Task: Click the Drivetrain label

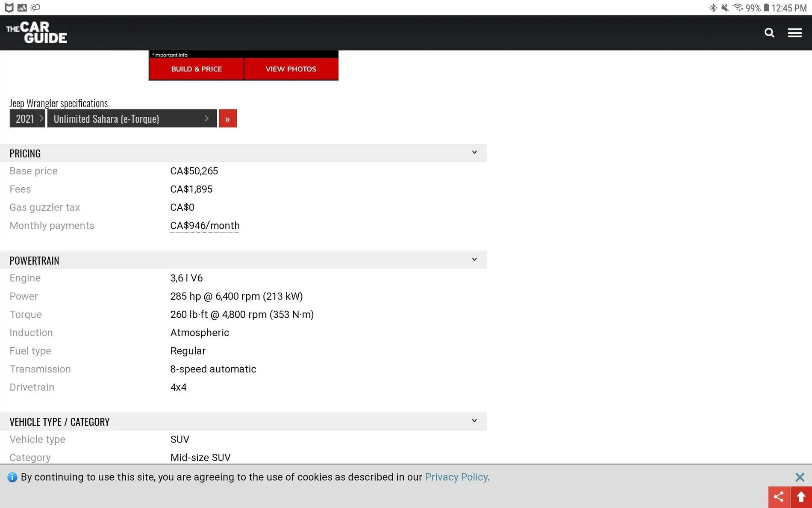Action: pos(32,387)
